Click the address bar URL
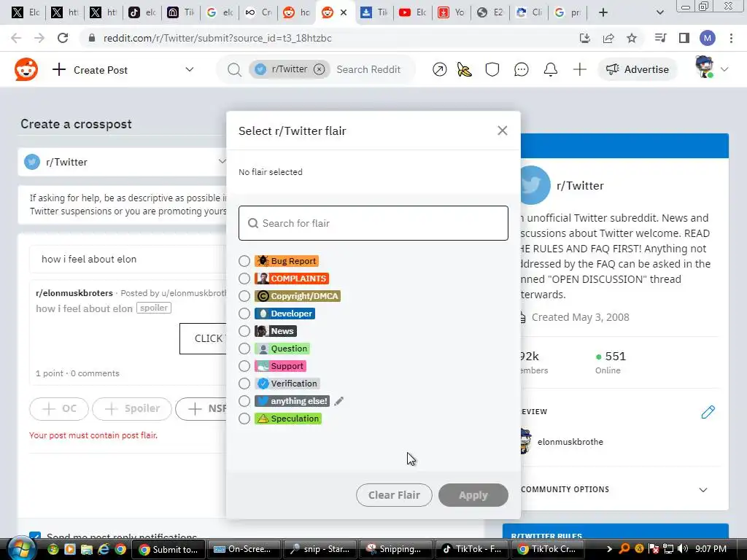Screen dimensions: 747x560 pyautogui.click(x=217, y=38)
